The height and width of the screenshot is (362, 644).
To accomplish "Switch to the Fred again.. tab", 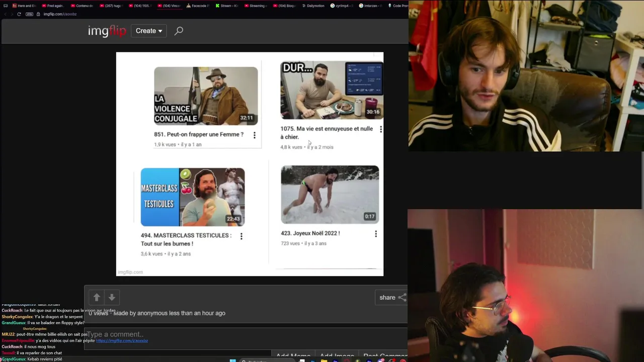I will [52, 6].
